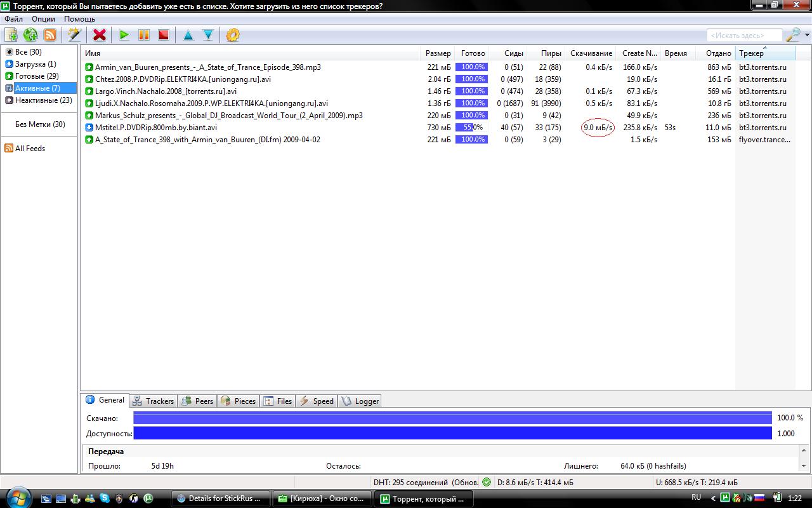Image resolution: width=812 pixels, height=508 pixels.
Task: Expand the search engine dropdown arrow
Action: (x=807, y=36)
